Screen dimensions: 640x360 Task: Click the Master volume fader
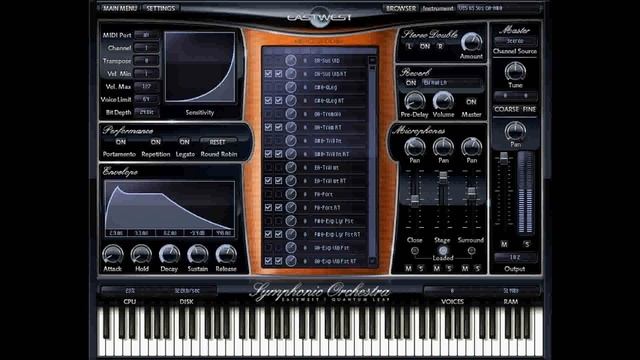coord(504,158)
